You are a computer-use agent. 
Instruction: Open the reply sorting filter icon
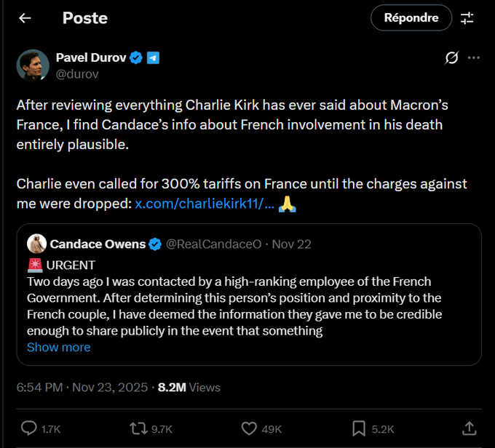[467, 18]
